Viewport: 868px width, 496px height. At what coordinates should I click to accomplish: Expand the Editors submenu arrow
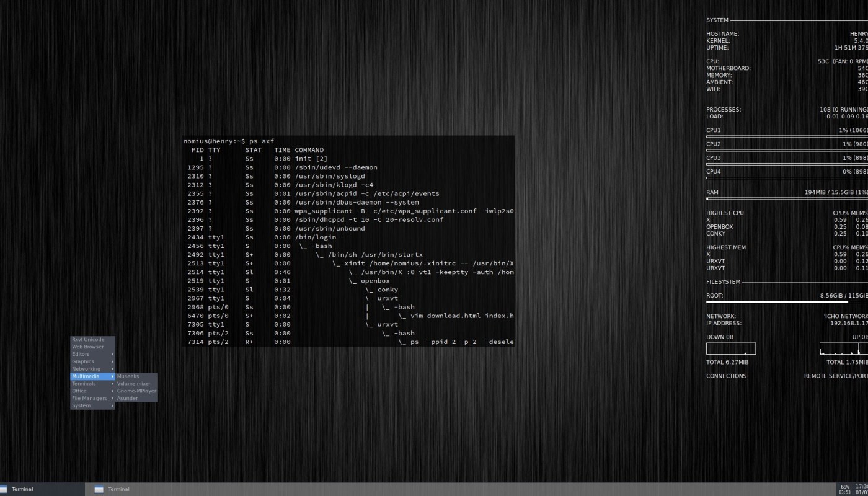click(x=112, y=354)
